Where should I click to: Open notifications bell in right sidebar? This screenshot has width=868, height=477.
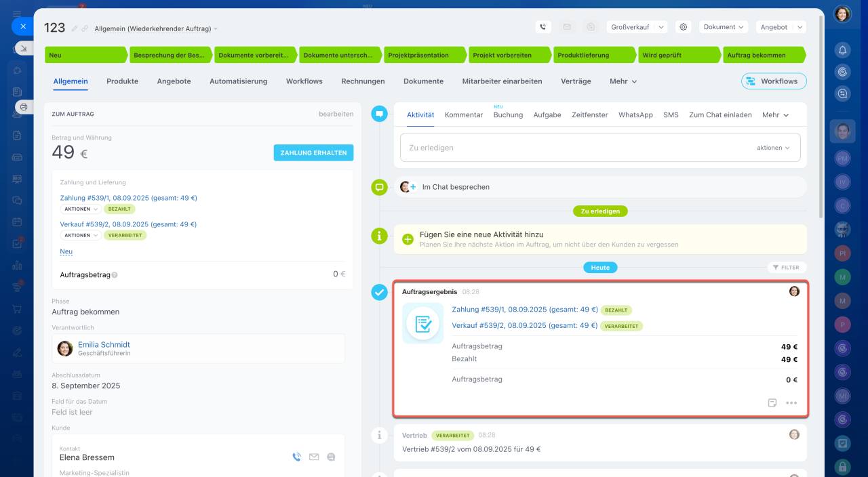(842, 50)
